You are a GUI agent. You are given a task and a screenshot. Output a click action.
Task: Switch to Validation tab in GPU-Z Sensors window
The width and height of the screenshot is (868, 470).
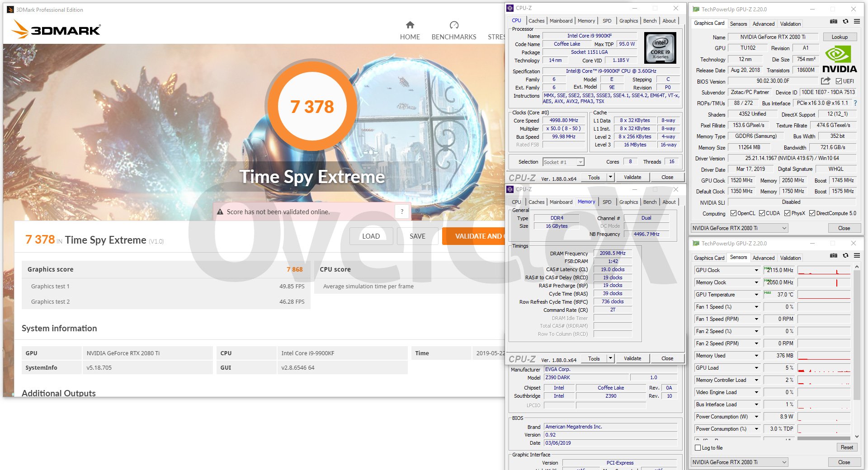(x=790, y=258)
